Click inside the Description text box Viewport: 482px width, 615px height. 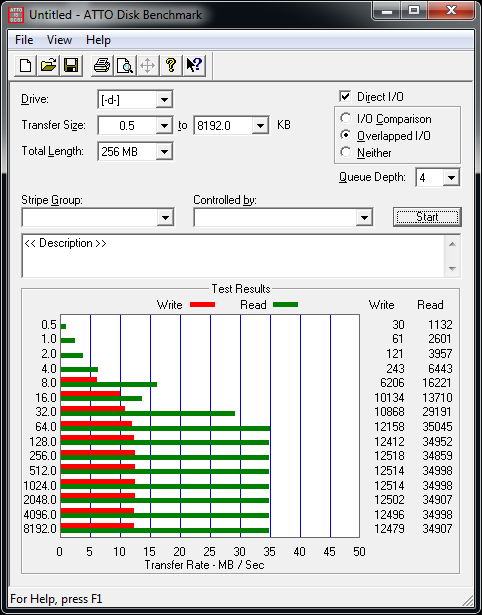pos(233,256)
